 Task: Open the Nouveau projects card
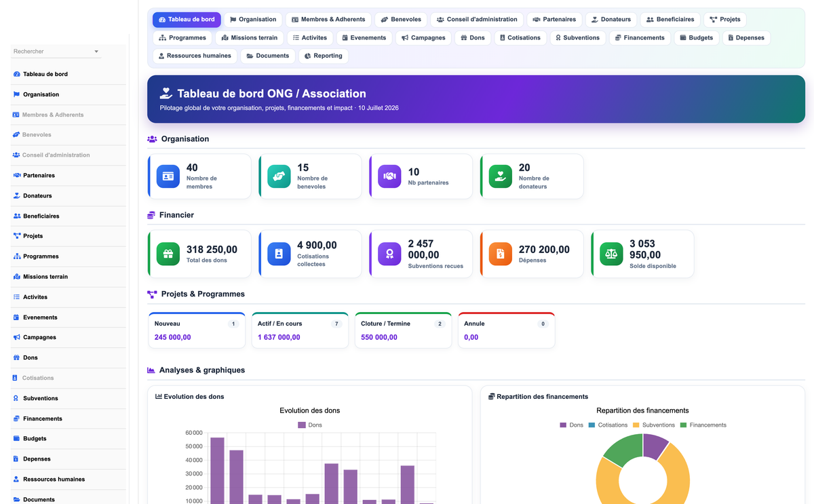[196, 330]
